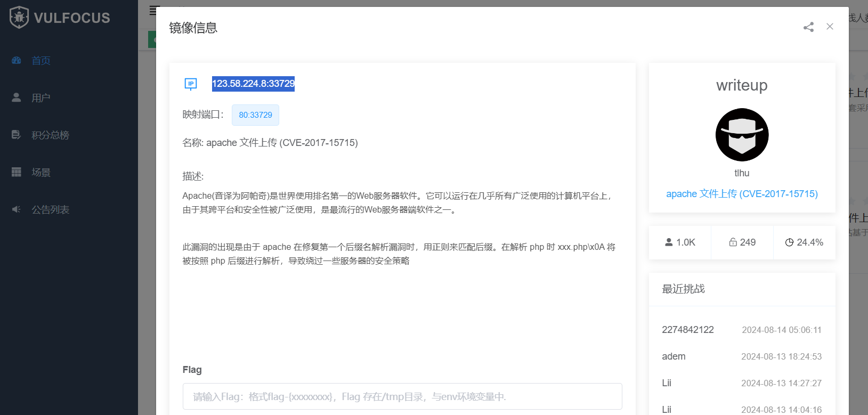Toggle the hamburger menu behind the dialog

(x=153, y=10)
